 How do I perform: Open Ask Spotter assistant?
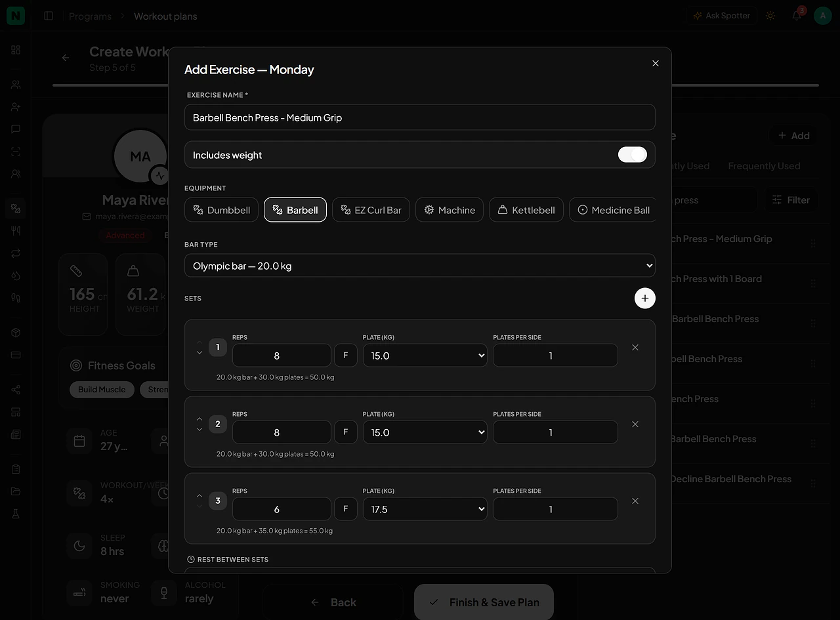721,16
